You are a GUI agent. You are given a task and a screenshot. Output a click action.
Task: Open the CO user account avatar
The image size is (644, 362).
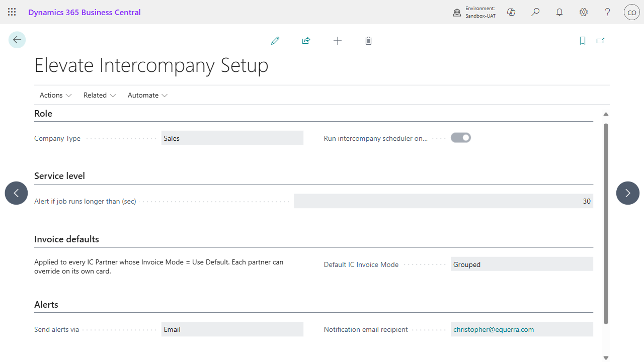click(x=632, y=12)
